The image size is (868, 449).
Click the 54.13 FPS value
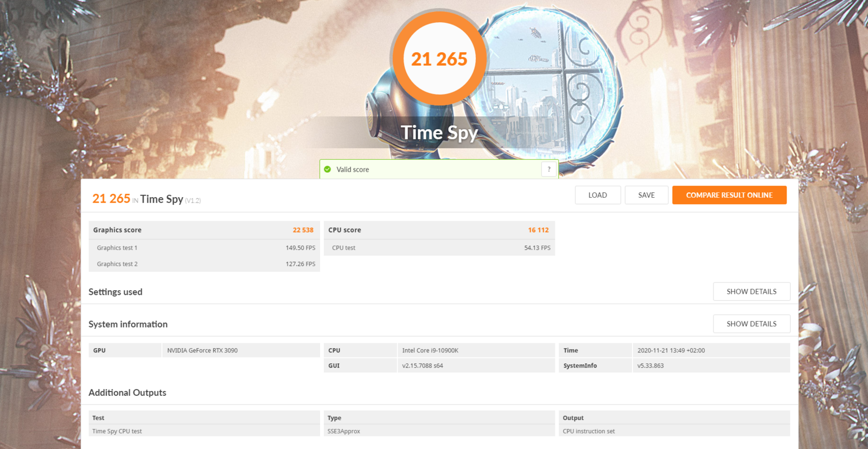(x=537, y=248)
